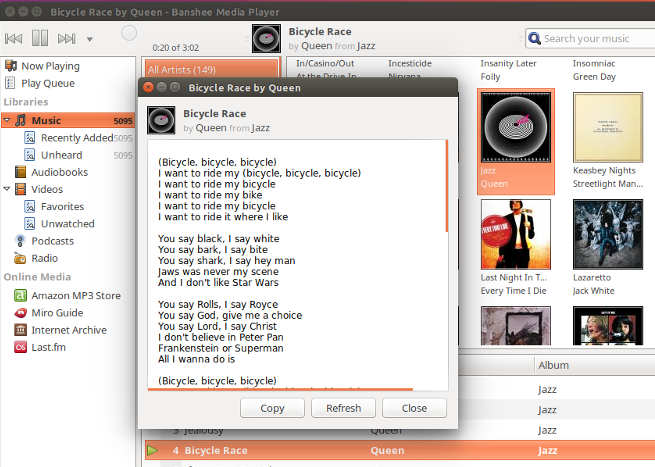Open the Podcasts microphone icon
Viewport: 655px width, 467px height.
[20, 241]
